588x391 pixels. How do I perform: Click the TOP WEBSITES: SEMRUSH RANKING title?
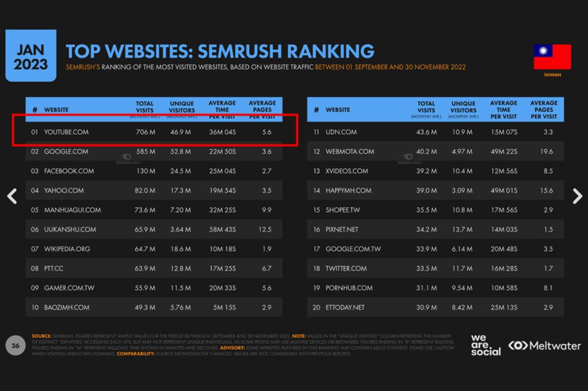pos(220,51)
